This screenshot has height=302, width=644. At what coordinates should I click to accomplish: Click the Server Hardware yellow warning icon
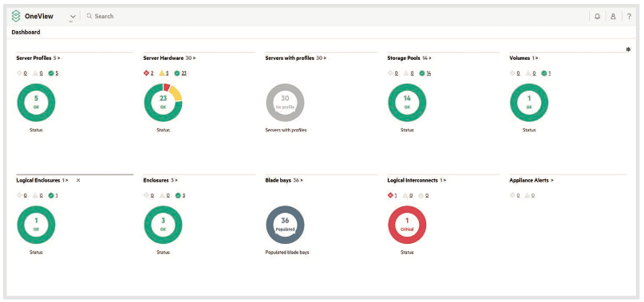[x=162, y=73]
